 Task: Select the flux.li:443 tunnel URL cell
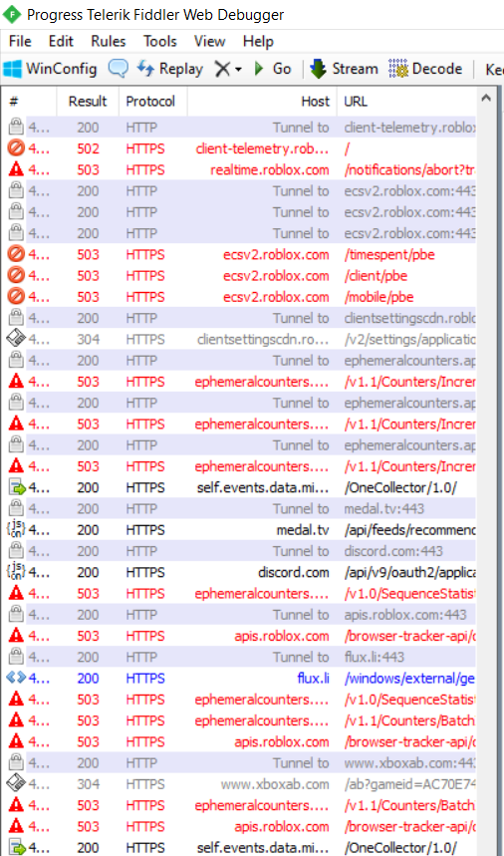click(x=375, y=657)
